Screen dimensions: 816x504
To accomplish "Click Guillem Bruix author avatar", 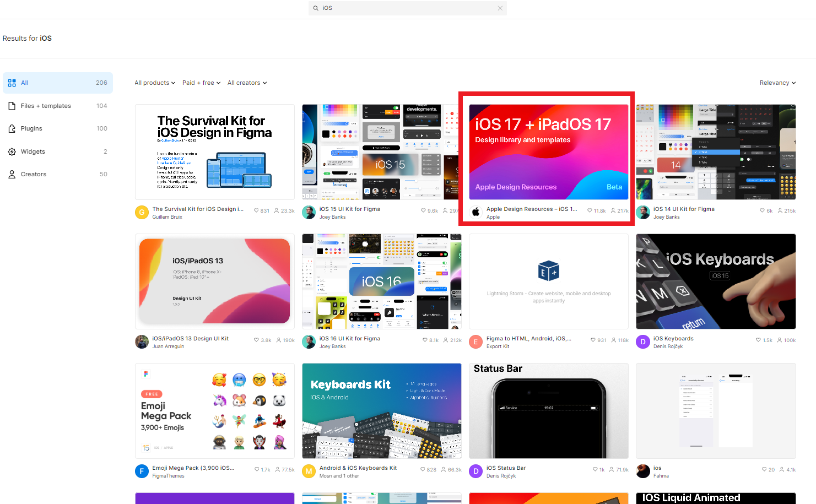I will click(142, 212).
